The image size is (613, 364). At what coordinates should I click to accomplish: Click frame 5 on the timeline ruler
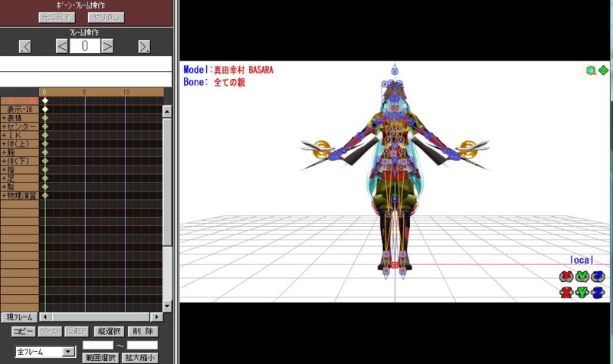pyautogui.click(x=84, y=92)
